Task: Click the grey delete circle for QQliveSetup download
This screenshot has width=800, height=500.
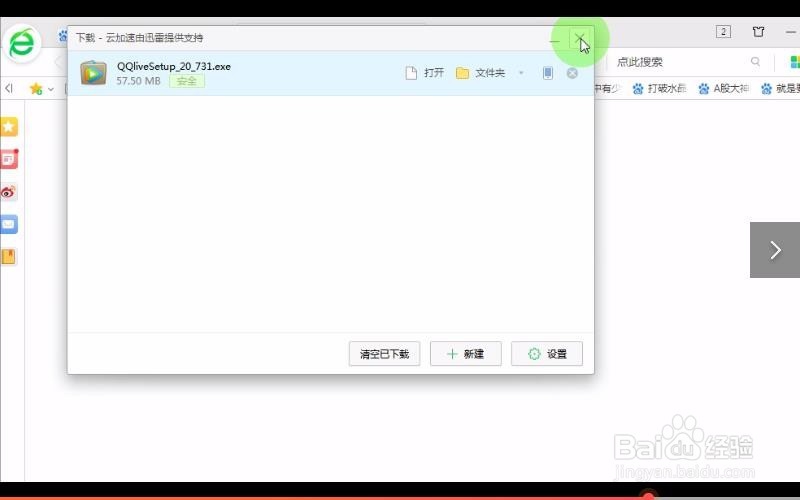Action: 572,73
